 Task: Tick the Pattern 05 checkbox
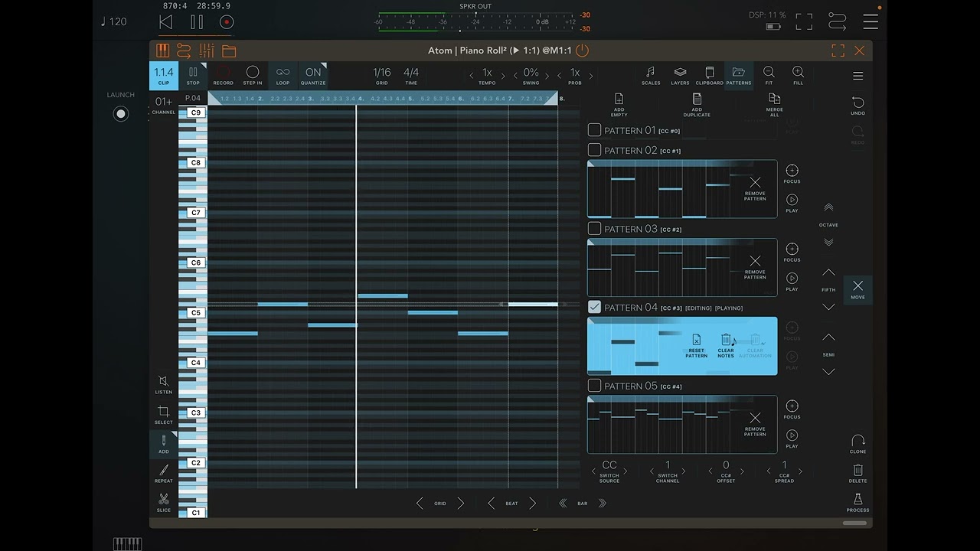click(x=594, y=386)
